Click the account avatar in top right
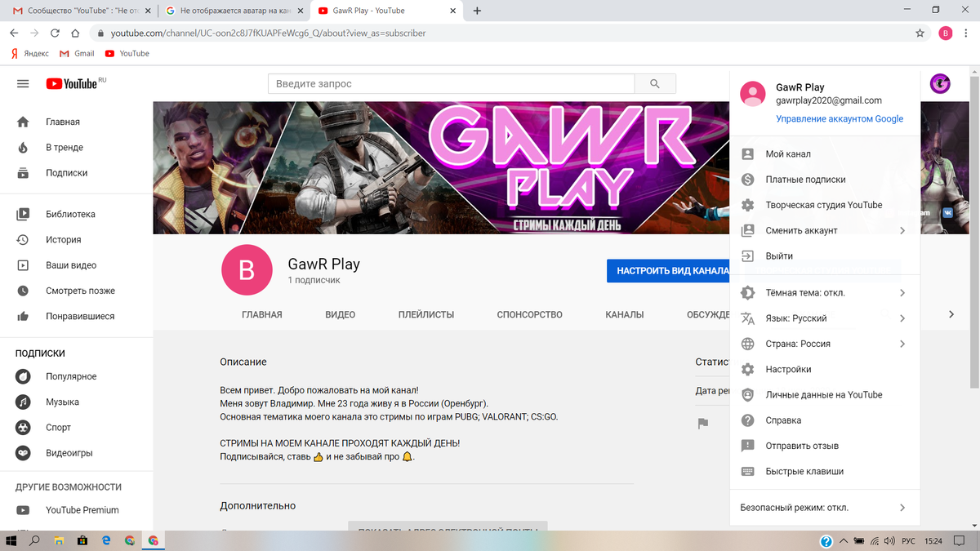This screenshot has height=551, width=980. click(x=940, y=83)
